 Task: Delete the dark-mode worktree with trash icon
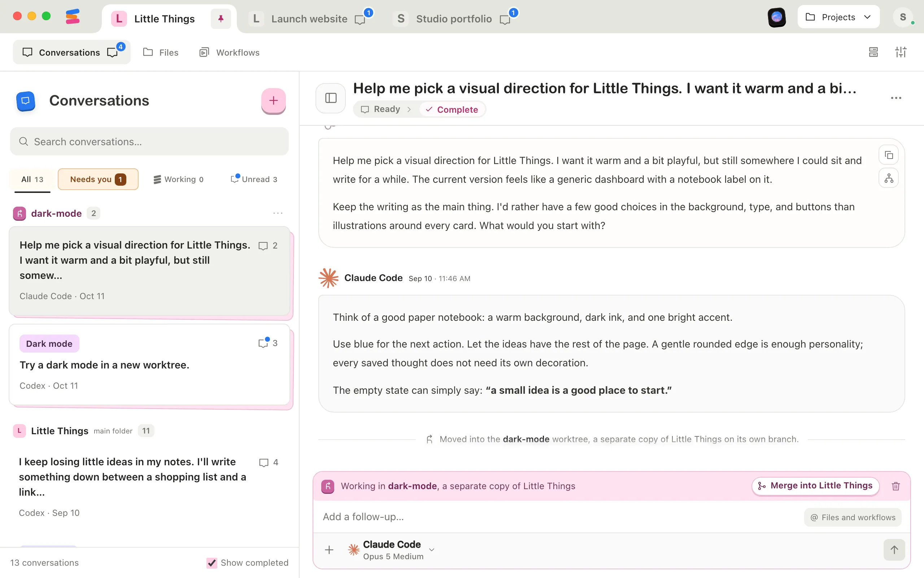pos(896,486)
